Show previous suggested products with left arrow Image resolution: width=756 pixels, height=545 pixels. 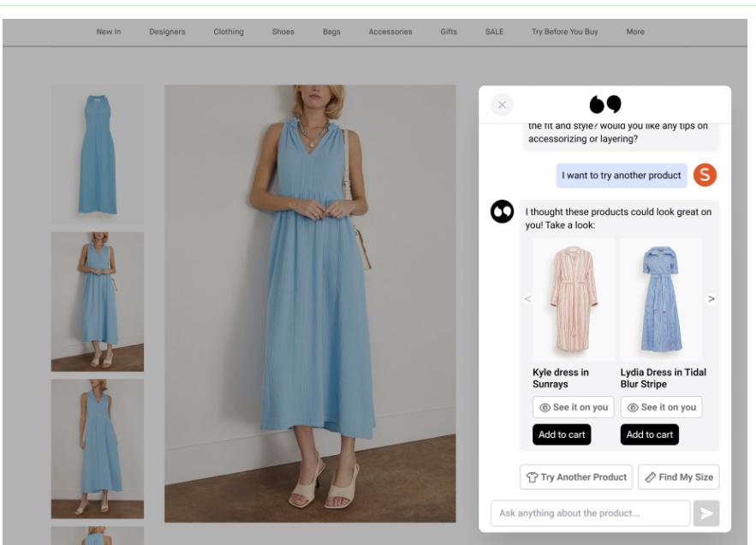pos(528,299)
